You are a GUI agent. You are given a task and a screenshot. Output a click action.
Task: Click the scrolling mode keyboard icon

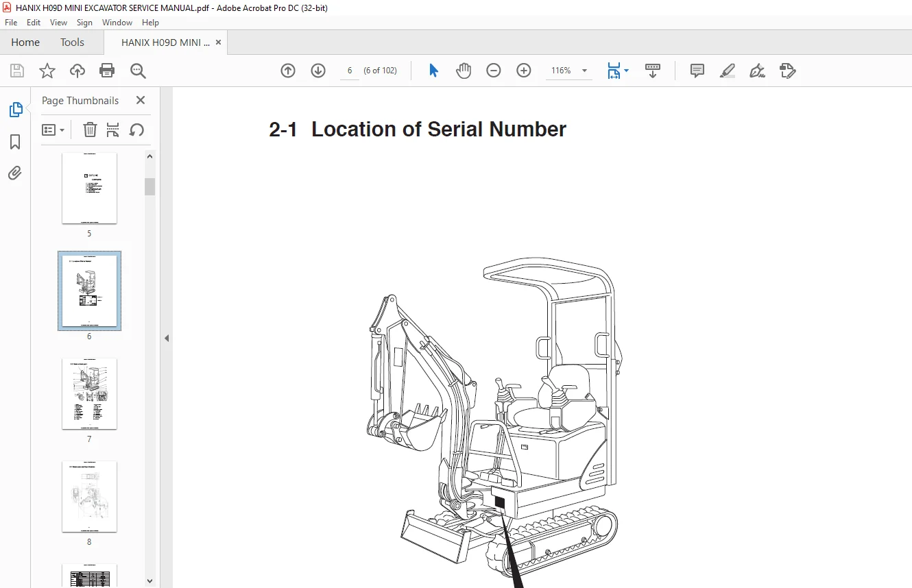[x=653, y=71]
